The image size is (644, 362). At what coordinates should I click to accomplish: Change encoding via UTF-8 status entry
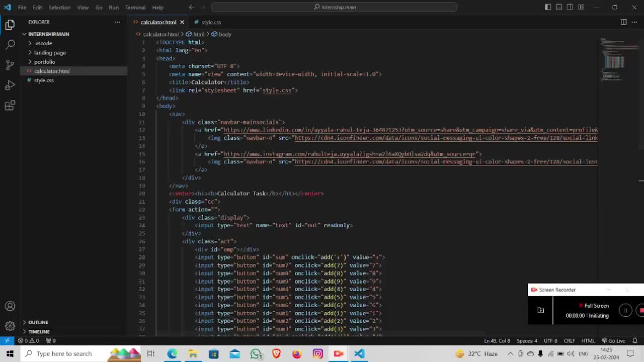pos(550,340)
